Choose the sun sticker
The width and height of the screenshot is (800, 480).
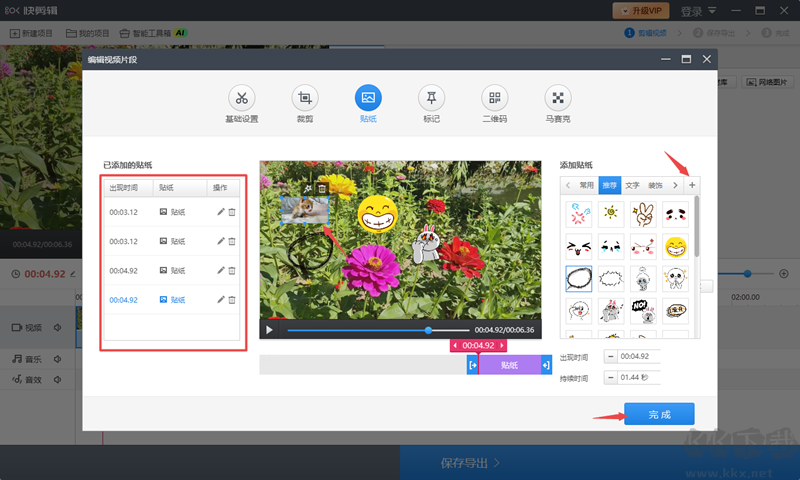click(x=611, y=214)
